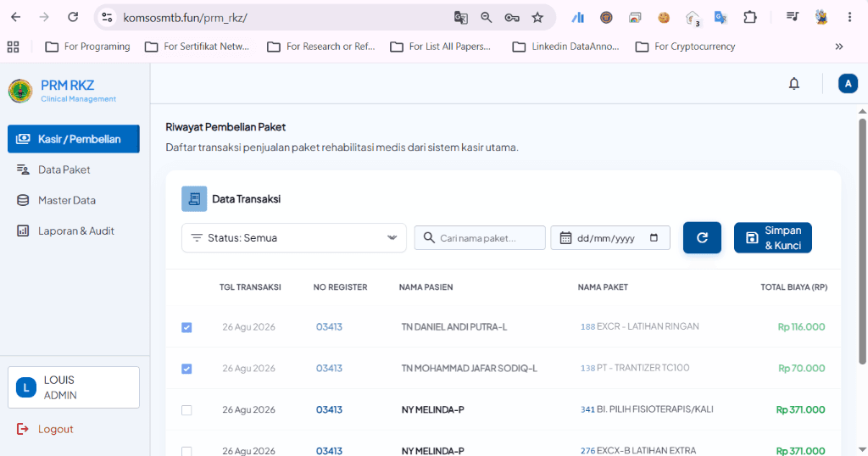The image size is (868, 456).
Task: Open the For Programing bookmark folder
Action: (87, 47)
